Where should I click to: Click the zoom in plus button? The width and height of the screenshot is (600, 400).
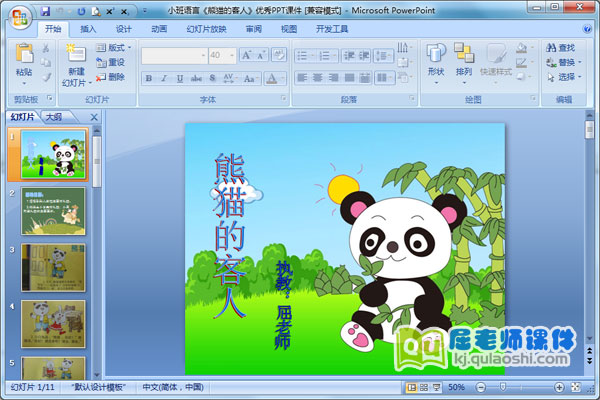(559, 388)
